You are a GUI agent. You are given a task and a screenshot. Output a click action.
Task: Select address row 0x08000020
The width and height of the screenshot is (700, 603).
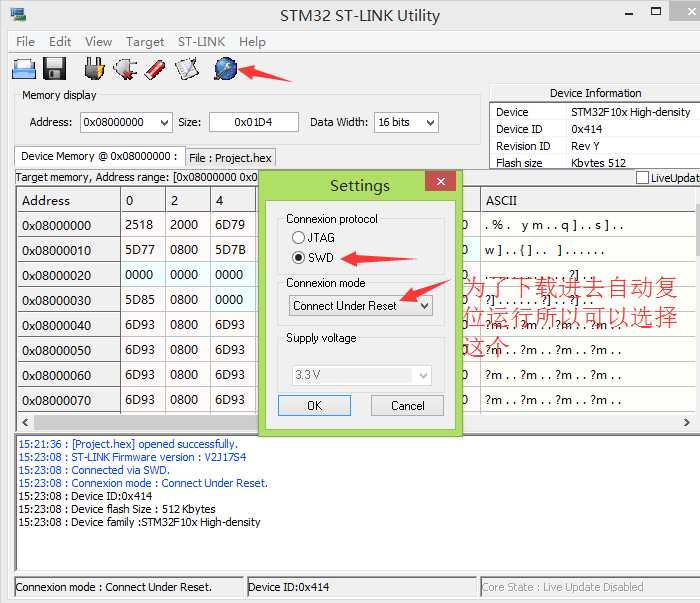(69, 275)
